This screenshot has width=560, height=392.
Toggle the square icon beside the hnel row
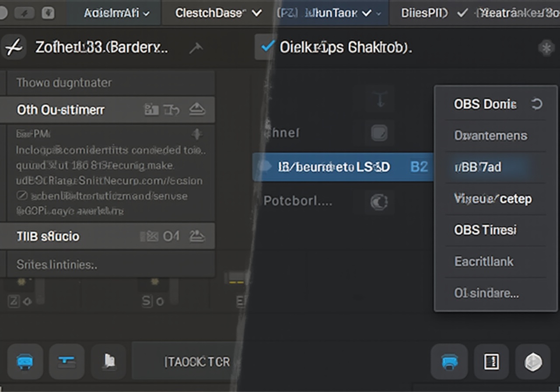pyautogui.click(x=379, y=133)
